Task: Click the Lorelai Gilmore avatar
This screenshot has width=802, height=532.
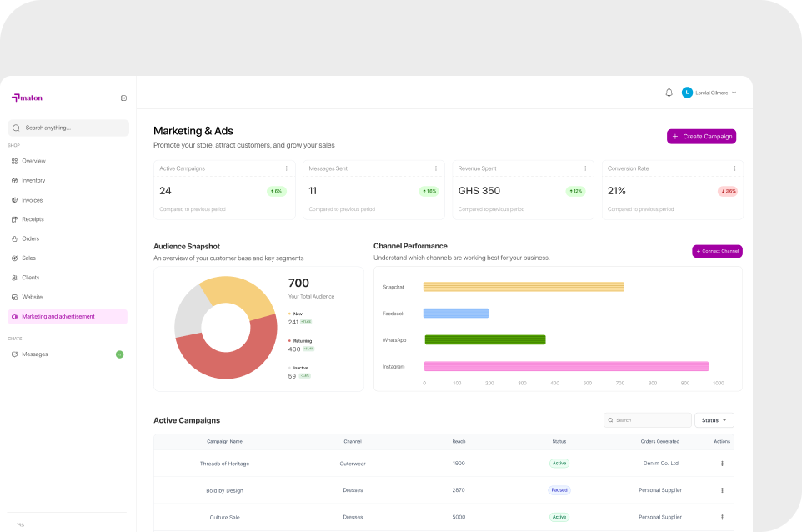Action: click(687, 93)
